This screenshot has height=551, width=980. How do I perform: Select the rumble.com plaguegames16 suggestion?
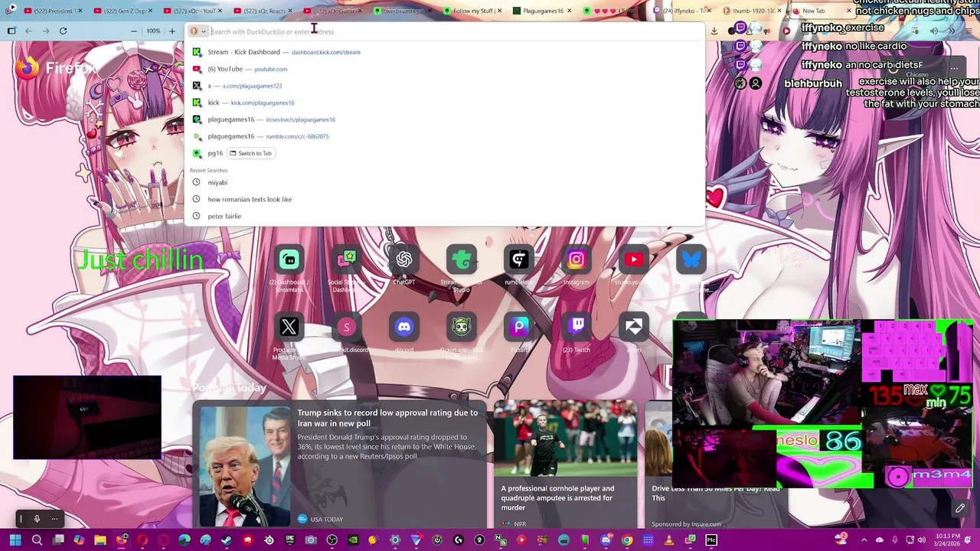point(444,136)
